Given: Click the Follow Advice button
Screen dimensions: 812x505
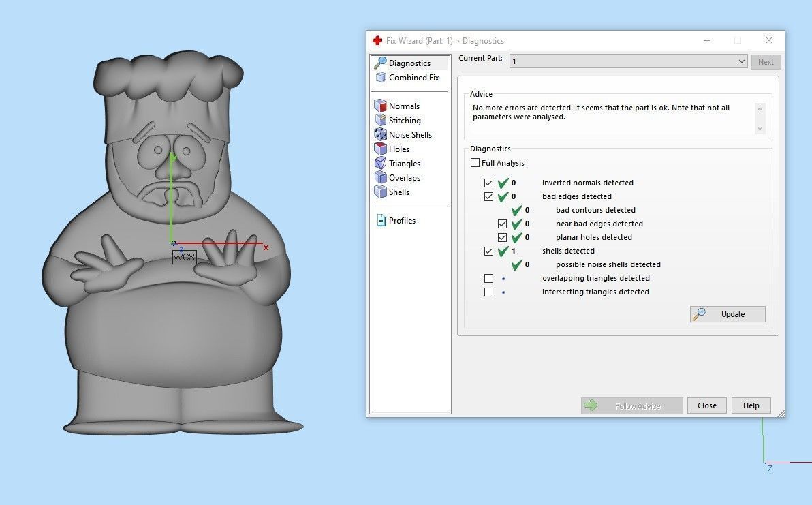Looking at the screenshot, I should (x=631, y=405).
